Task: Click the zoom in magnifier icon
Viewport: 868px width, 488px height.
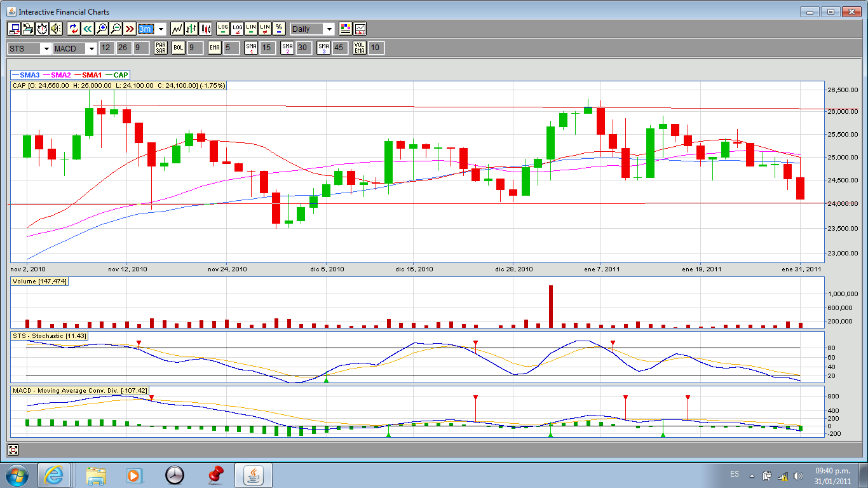Action: tap(102, 29)
